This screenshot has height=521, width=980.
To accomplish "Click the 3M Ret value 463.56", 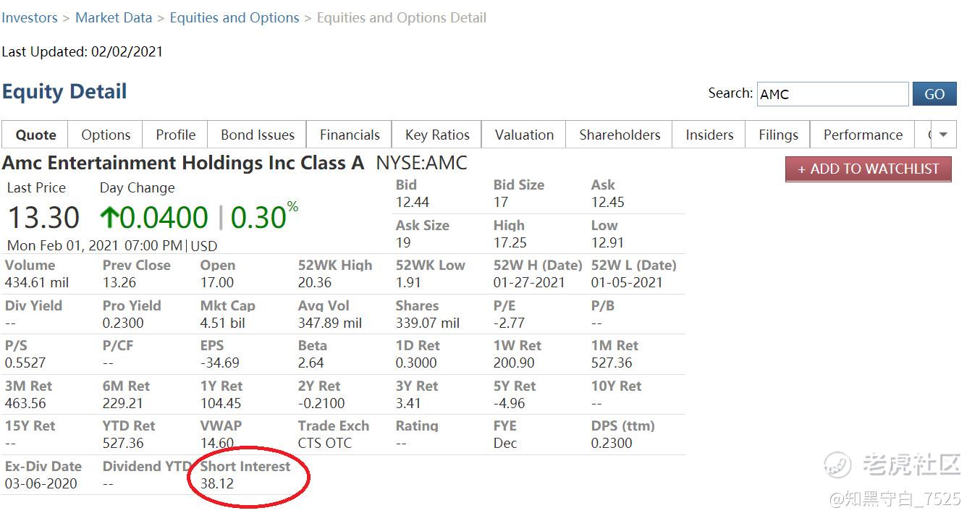I will (25, 404).
